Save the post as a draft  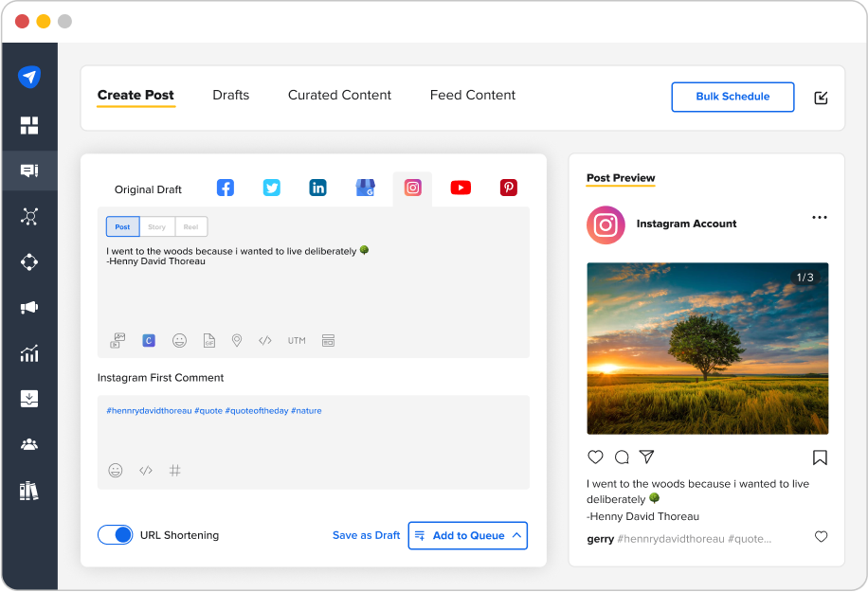pos(366,535)
